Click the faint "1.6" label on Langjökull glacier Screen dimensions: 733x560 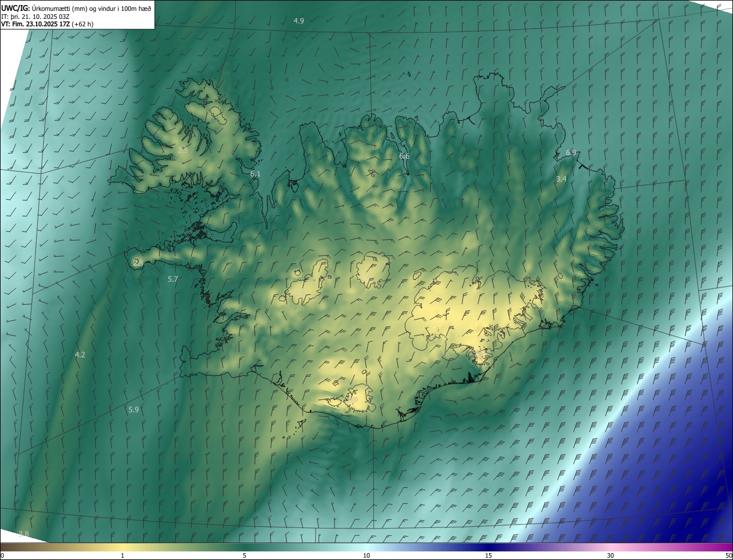300,292
